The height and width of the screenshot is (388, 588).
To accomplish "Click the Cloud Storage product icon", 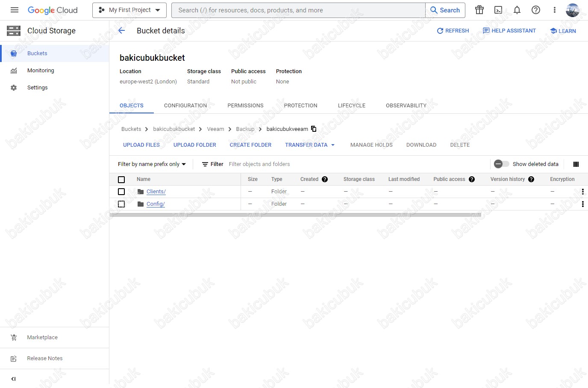I will 14,30.
